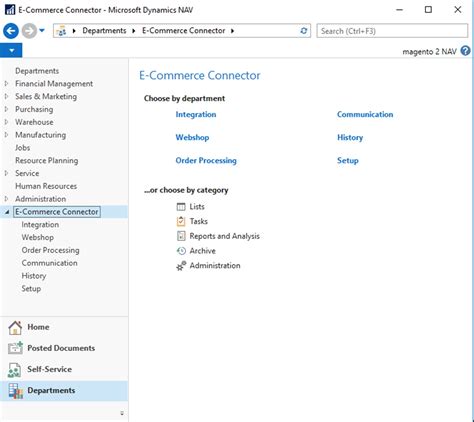Expand the Financial Management tree node

pyautogui.click(x=6, y=84)
